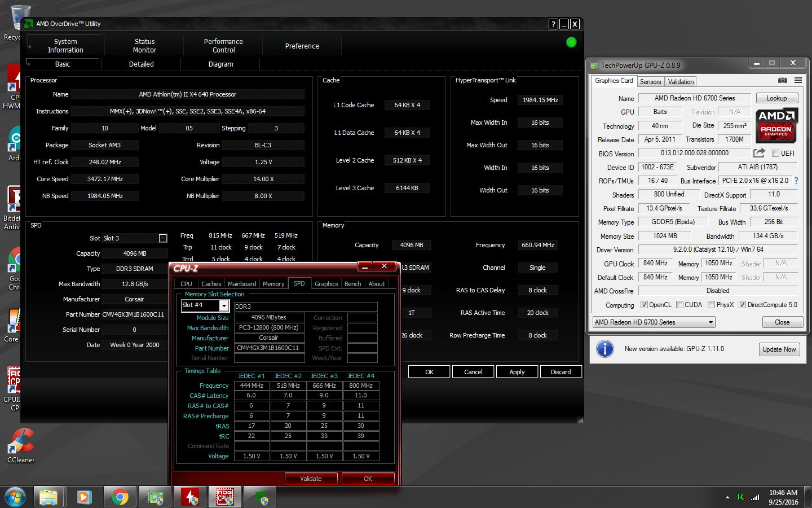
Task: Click OverDrive Cancel button
Action: (473, 372)
